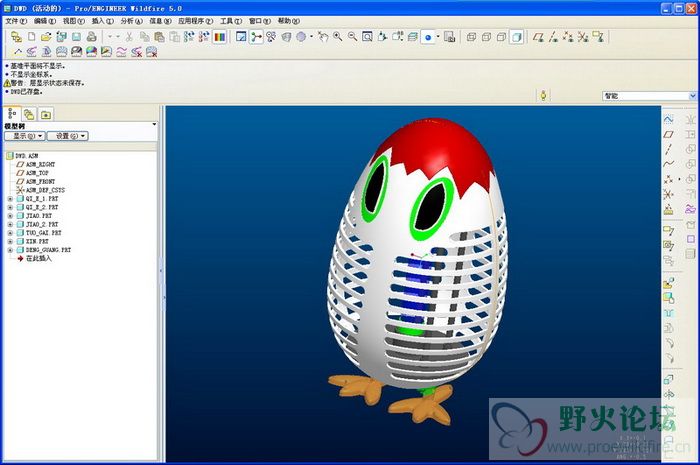Open the 工具 menu
The width and height of the screenshot is (700, 465).
click(231, 21)
